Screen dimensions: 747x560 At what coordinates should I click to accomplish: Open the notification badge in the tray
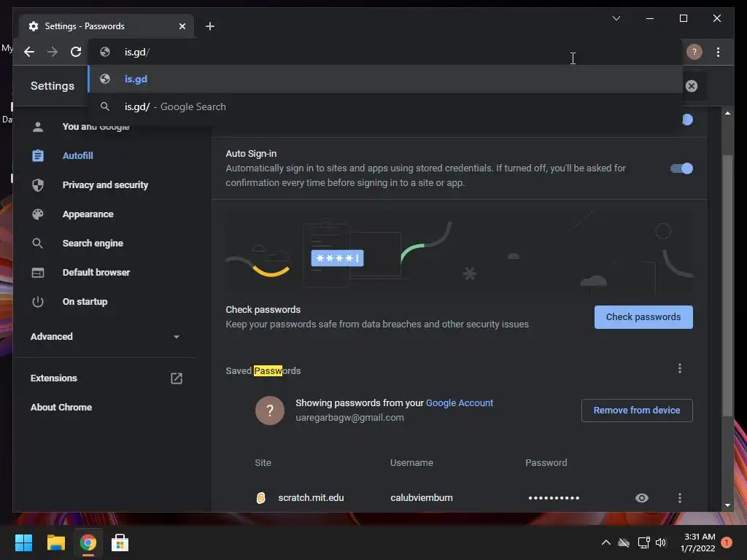(727, 542)
